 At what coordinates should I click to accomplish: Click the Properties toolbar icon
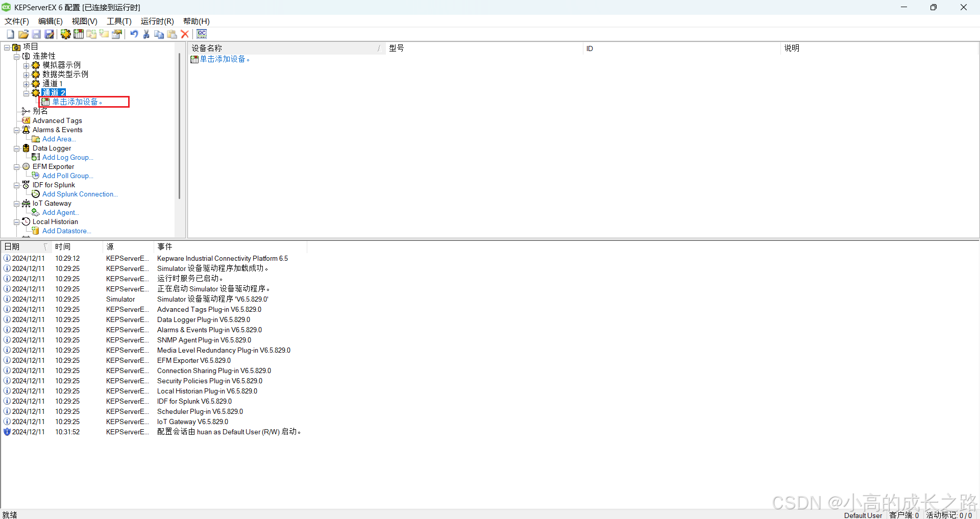pyautogui.click(x=117, y=34)
